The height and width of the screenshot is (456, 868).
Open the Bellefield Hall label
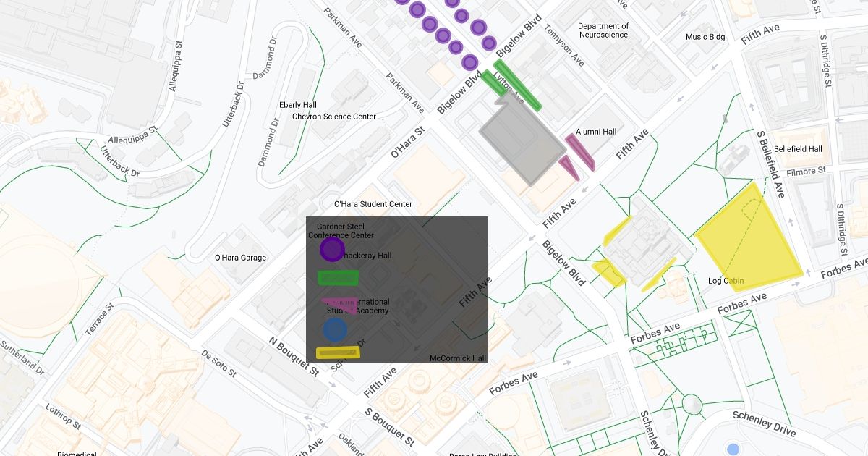pyautogui.click(x=798, y=149)
